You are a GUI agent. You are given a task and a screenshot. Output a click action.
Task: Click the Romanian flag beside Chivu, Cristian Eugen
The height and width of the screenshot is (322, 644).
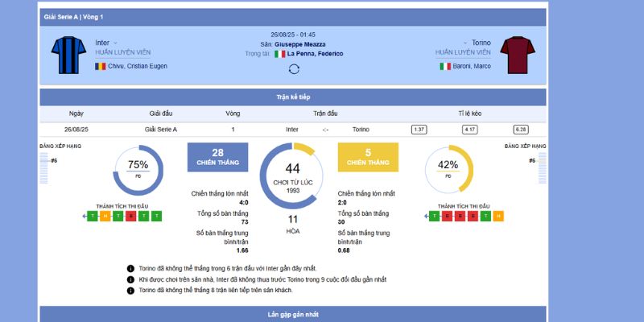coord(101,66)
